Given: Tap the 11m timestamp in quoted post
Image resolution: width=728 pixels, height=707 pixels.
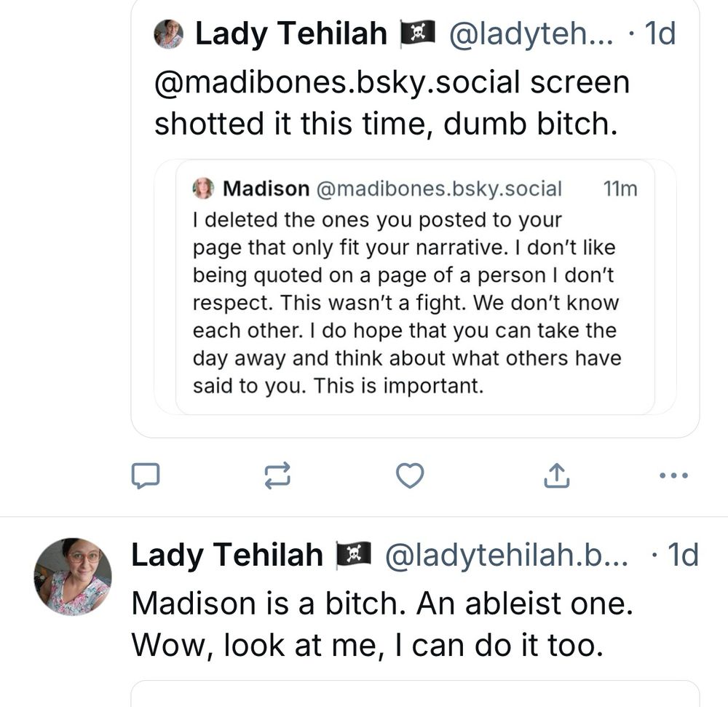Looking at the screenshot, I should [620, 189].
